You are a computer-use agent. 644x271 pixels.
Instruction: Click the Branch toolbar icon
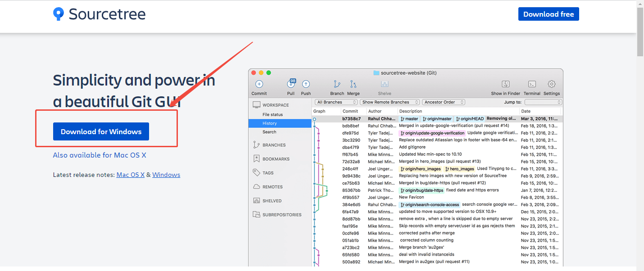click(x=337, y=84)
